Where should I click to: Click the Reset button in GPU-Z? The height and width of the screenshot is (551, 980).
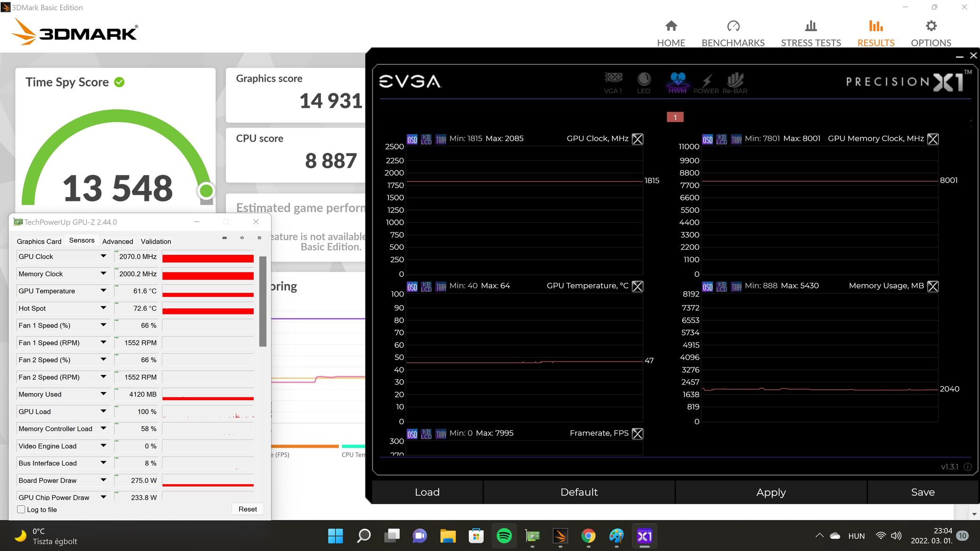pyautogui.click(x=247, y=509)
